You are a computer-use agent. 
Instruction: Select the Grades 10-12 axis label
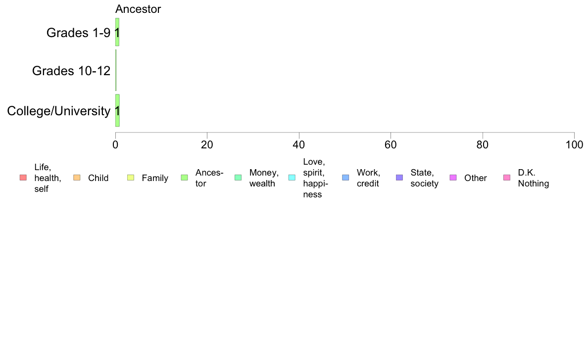(x=71, y=71)
